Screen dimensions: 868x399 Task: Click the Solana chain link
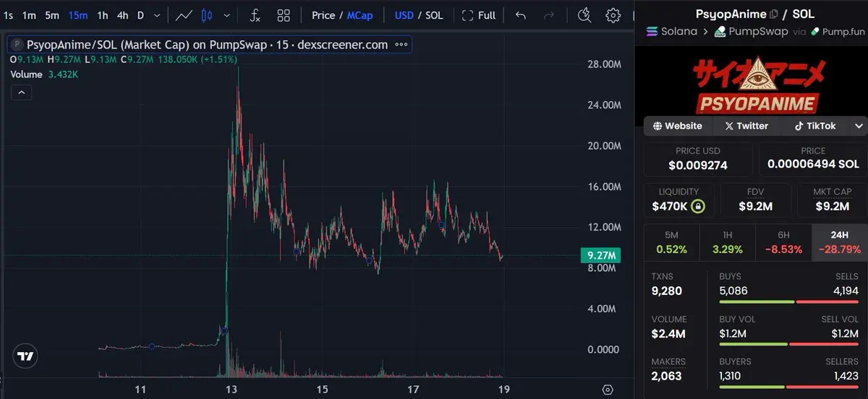(x=671, y=31)
